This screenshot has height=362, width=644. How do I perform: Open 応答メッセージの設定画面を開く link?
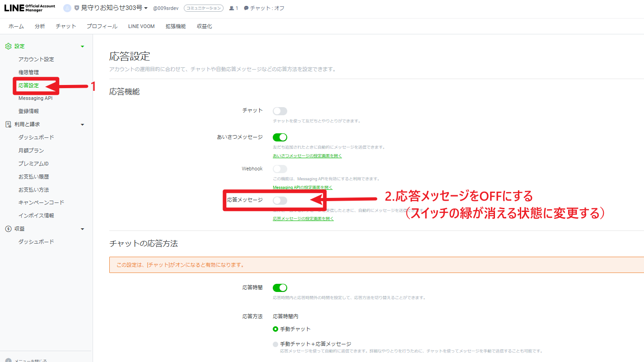[303, 219]
